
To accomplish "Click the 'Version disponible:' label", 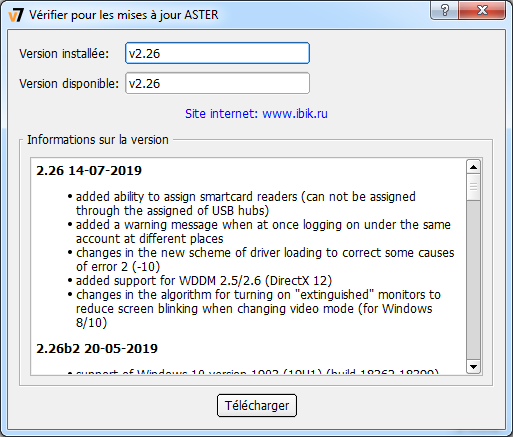I will 69,84.
